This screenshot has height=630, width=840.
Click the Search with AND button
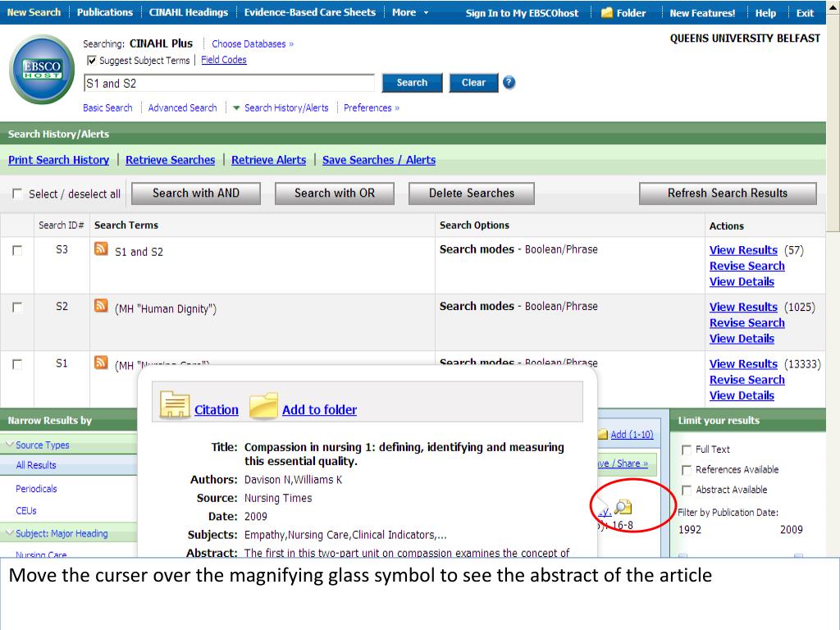tap(196, 194)
